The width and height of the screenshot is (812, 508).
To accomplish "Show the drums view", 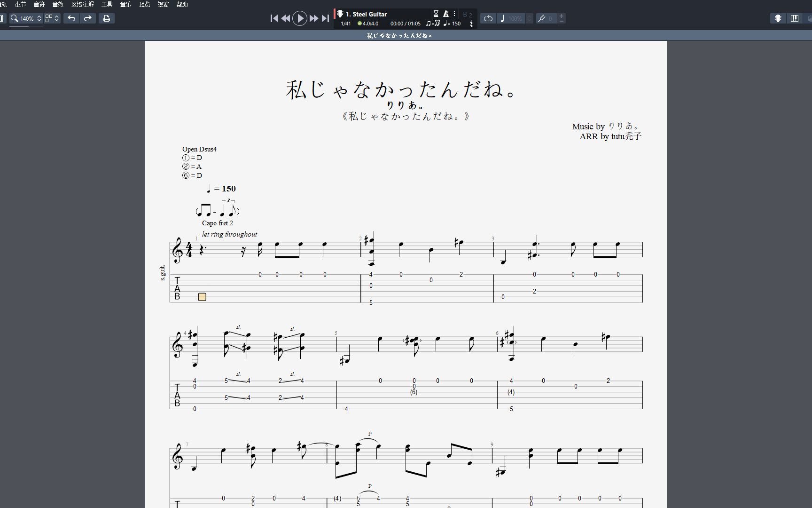I will coord(809,18).
